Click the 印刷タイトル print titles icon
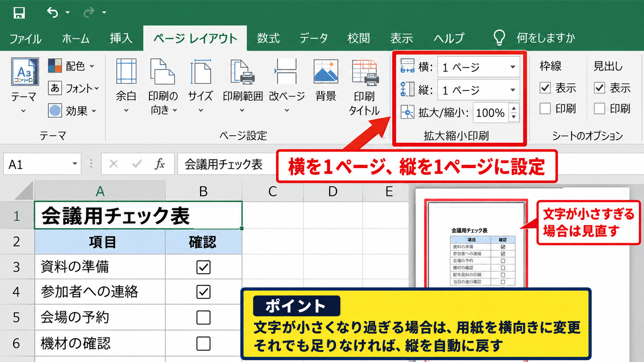The height and width of the screenshot is (362, 644). tap(365, 73)
